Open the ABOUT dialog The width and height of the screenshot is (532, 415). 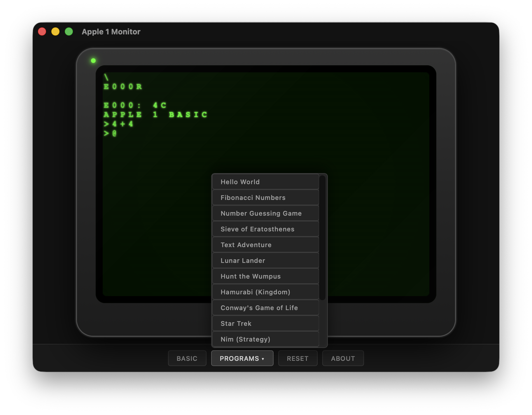(x=343, y=358)
